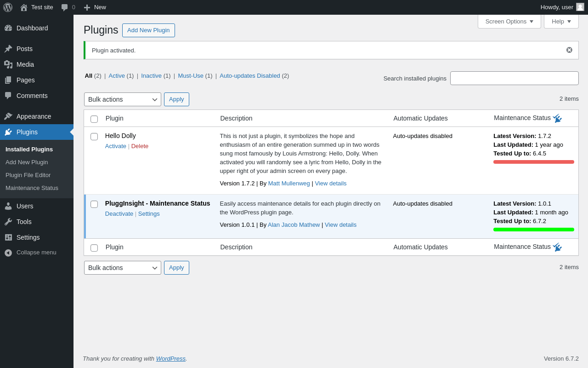Click the red Hello Dolly status bar
This screenshot has width=588, height=368.
tap(534, 162)
